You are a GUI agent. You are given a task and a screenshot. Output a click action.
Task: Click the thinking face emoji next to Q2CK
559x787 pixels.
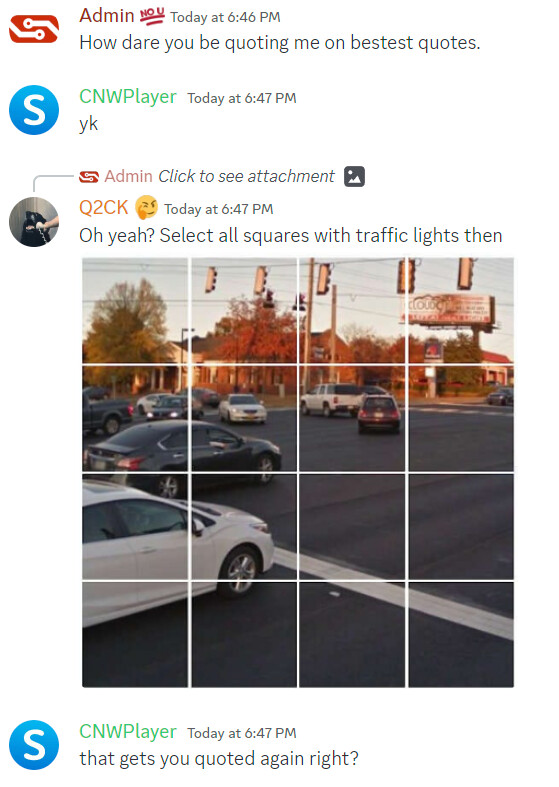click(147, 207)
